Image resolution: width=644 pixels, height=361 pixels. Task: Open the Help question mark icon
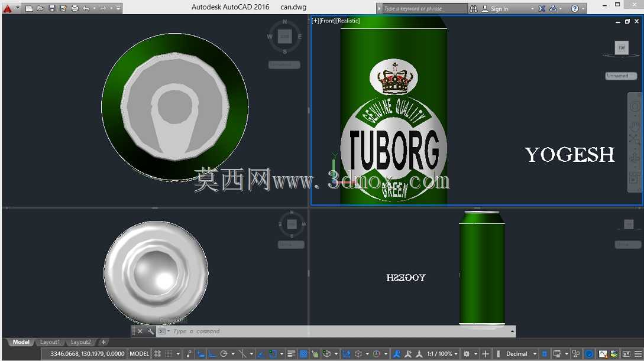pos(575,8)
